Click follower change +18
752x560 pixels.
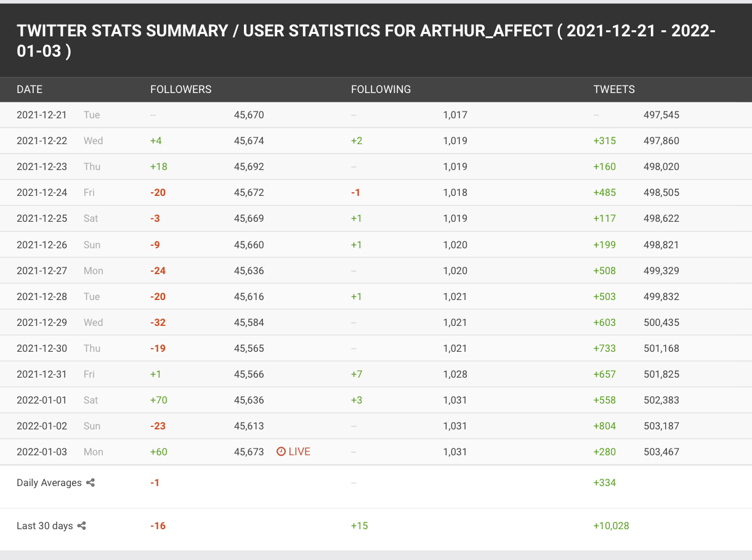pyautogui.click(x=159, y=166)
